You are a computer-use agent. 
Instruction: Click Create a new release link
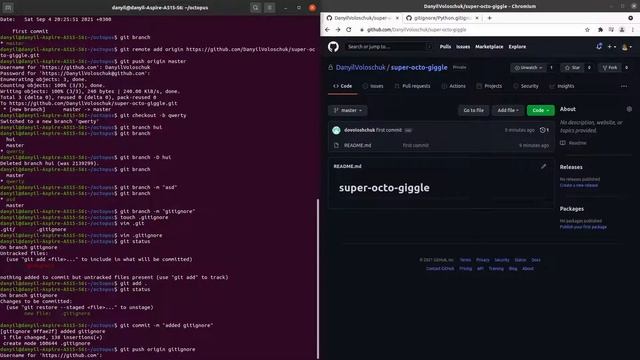tap(578, 185)
